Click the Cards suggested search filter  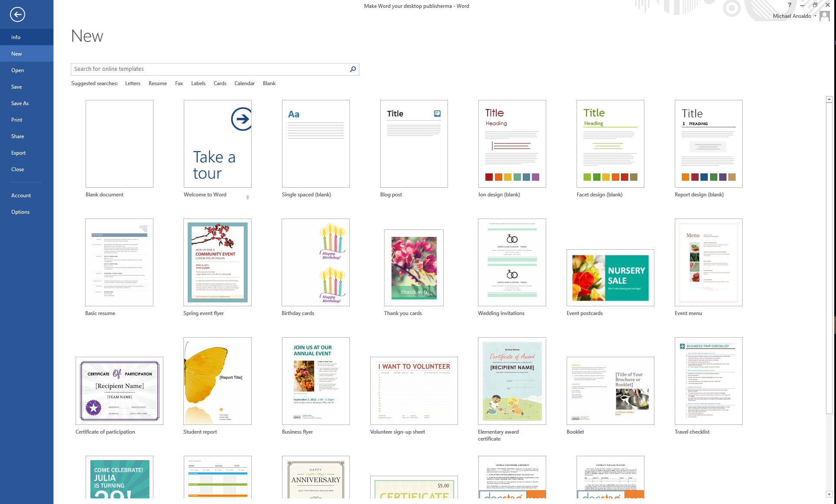(x=219, y=83)
